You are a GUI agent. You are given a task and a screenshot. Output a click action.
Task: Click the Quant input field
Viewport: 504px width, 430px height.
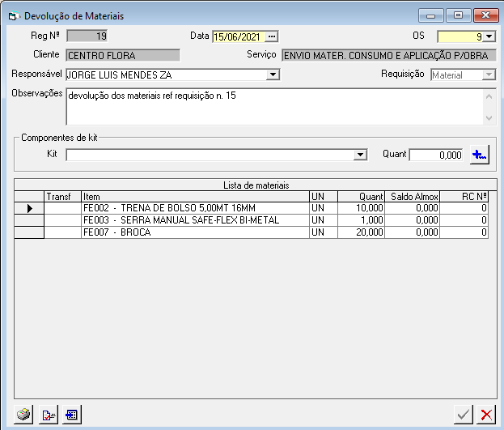click(436, 155)
